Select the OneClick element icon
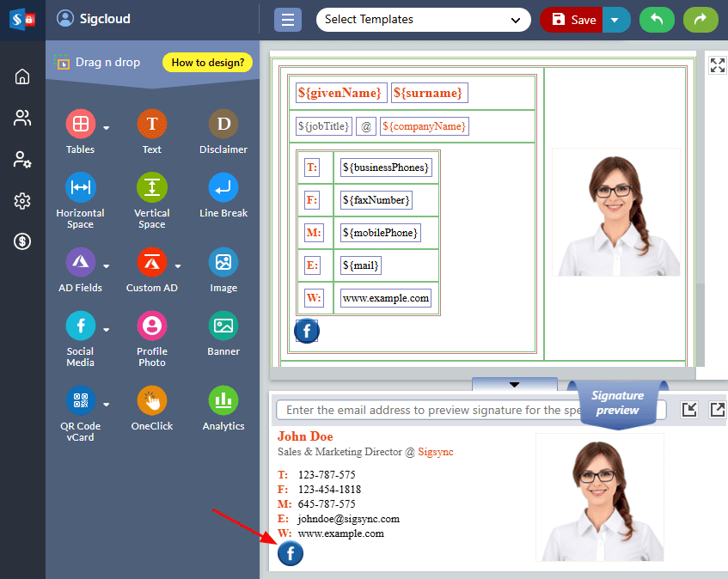Image resolution: width=728 pixels, height=579 pixels. pyautogui.click(x=152, y=400)
